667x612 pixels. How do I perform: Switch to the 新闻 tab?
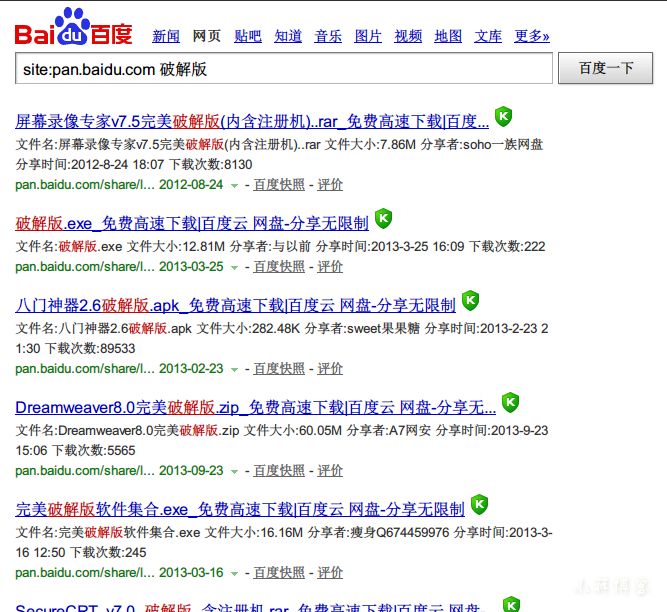[166, 36]
